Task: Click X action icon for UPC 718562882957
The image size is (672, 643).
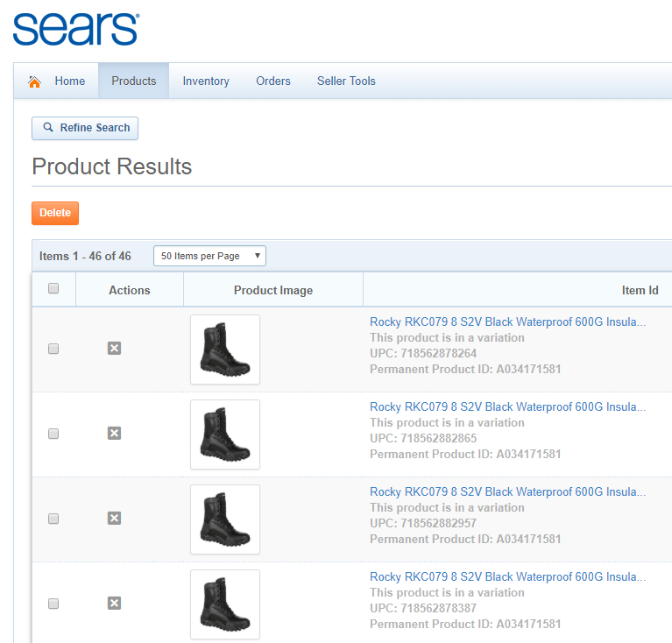Action: [x=114, y=518]
